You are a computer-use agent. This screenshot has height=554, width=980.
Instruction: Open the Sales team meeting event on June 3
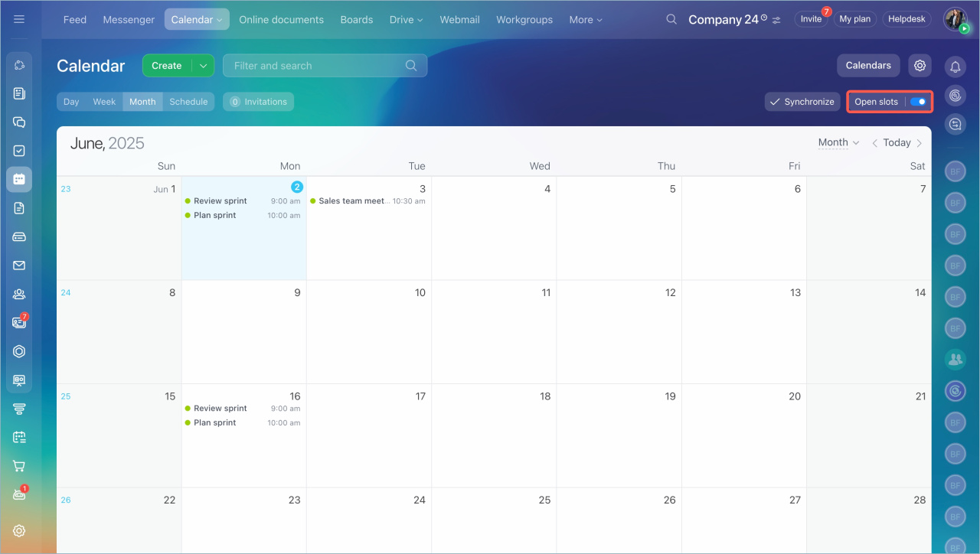click(x=367, y=201)
